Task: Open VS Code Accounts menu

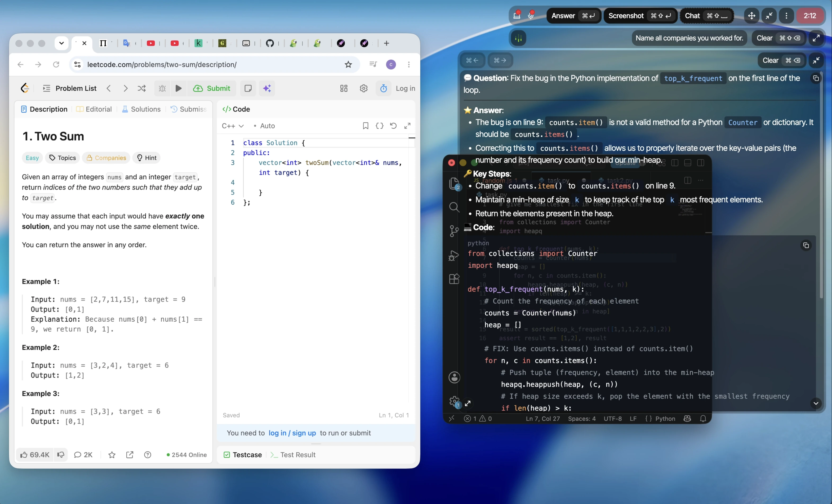Action: point(455,377)
